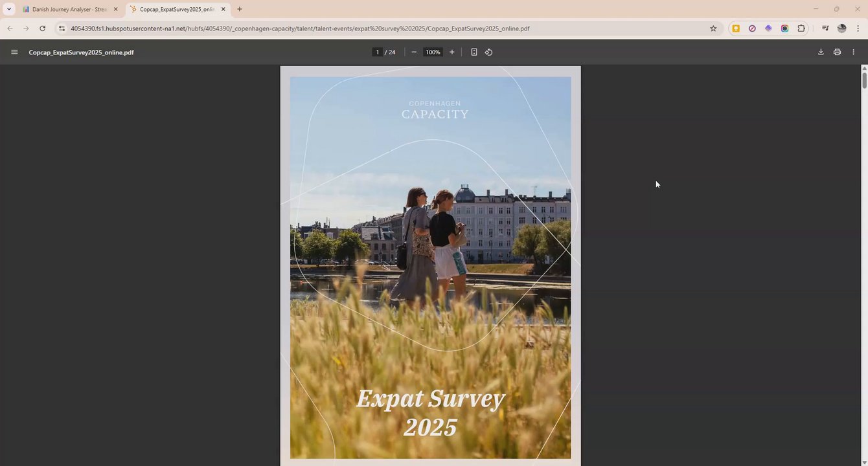The height and width of the screenshot is (466, 868).
Task: Click the purple blocker extension icon
Action: pyautogui.click(x=752, y=28)
